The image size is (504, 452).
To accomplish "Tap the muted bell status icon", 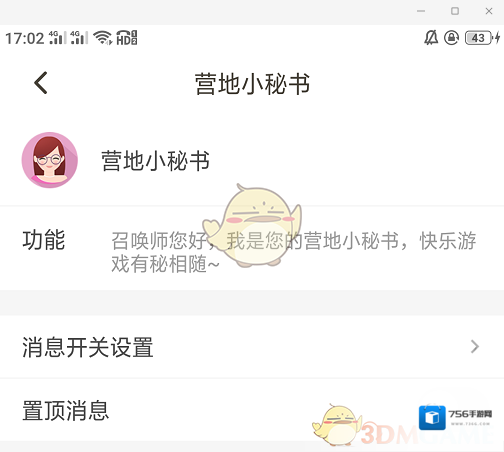I will 431,38.
